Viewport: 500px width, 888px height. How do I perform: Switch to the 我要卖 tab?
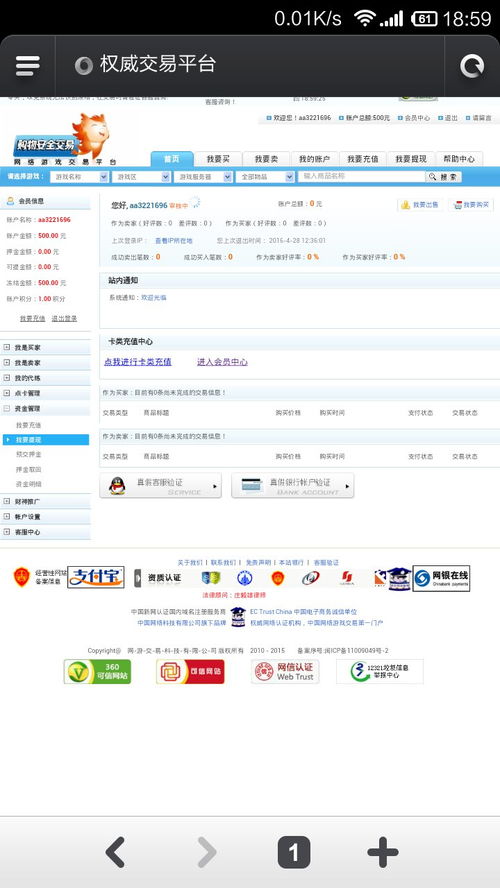(x=266, y=159)
